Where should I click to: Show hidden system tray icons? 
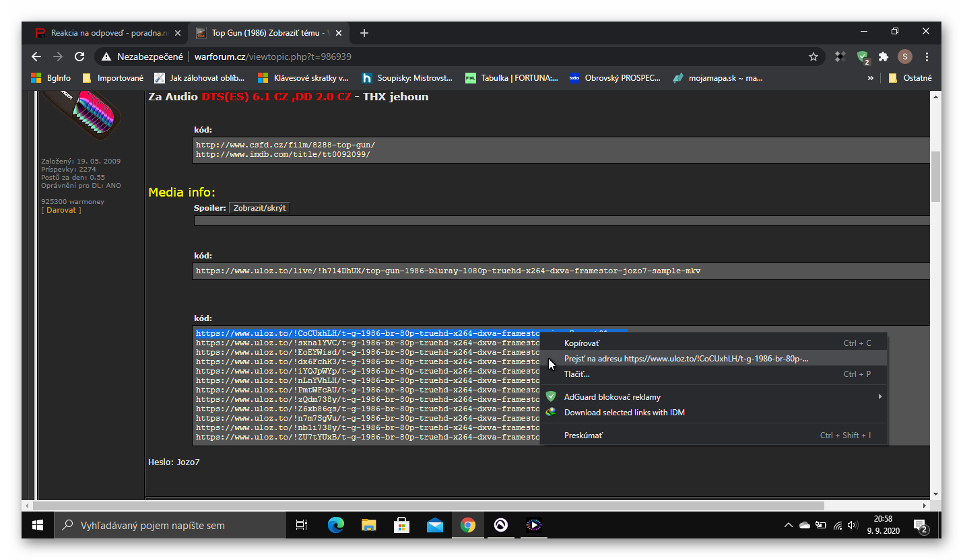point(788,525)
